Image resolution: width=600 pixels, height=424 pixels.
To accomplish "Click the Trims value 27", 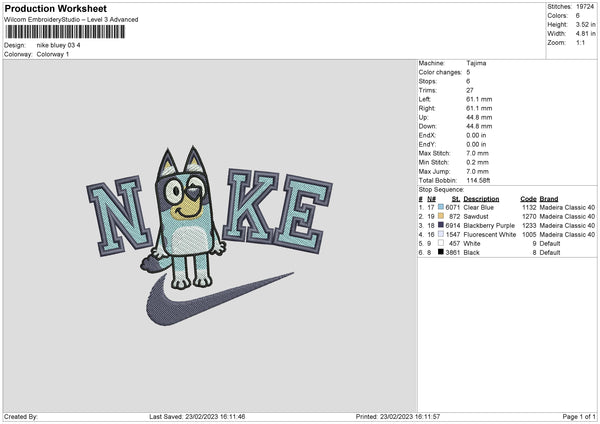I will tap(470, 90).
